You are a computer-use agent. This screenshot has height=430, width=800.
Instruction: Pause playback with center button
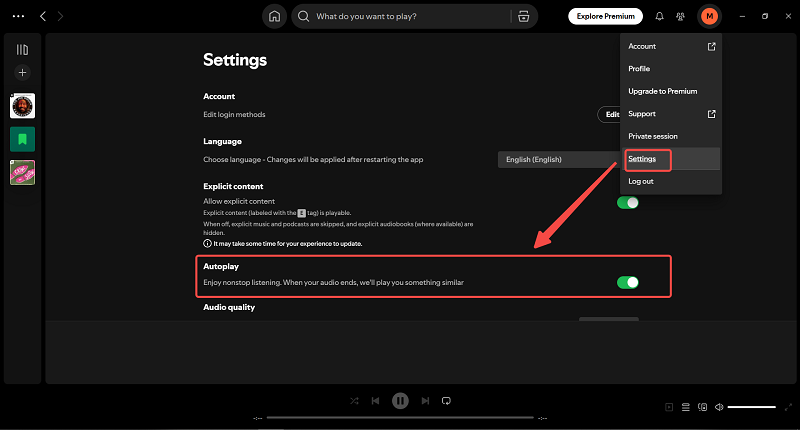click(x=401, y=401)
